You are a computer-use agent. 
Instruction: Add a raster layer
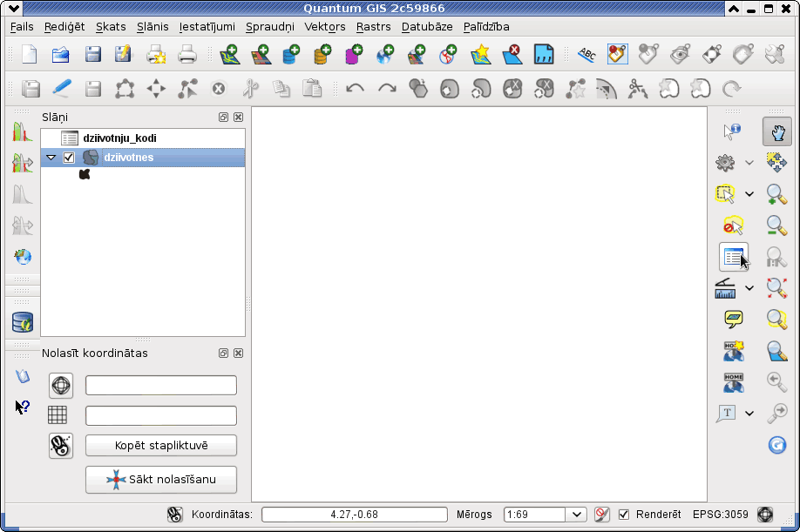261,54
